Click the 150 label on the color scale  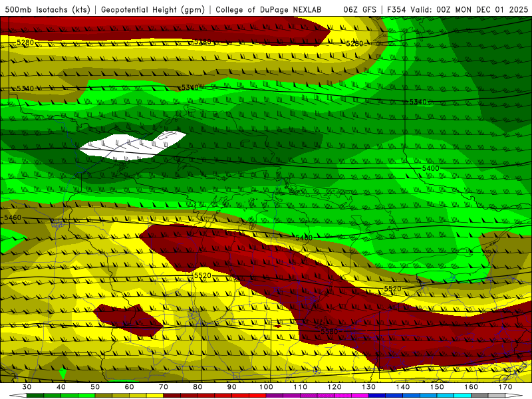coord(437,387)
